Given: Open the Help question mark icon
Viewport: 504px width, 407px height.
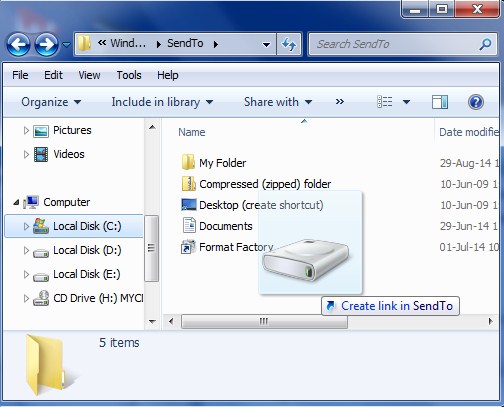Looking at the screenshot, I should click(x=476, y=102).
